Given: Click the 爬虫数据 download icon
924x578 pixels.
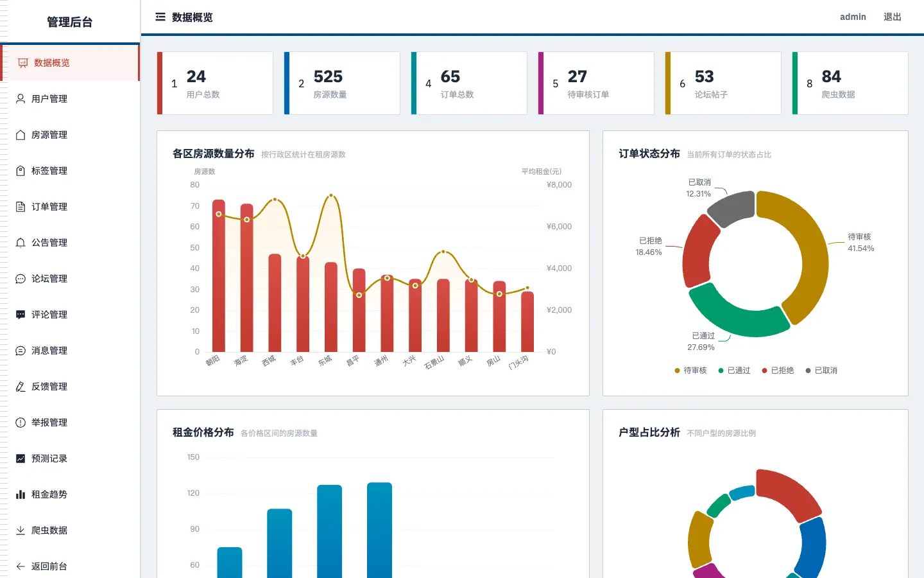Looking at the screenshot, I should (x=21, y=530).
